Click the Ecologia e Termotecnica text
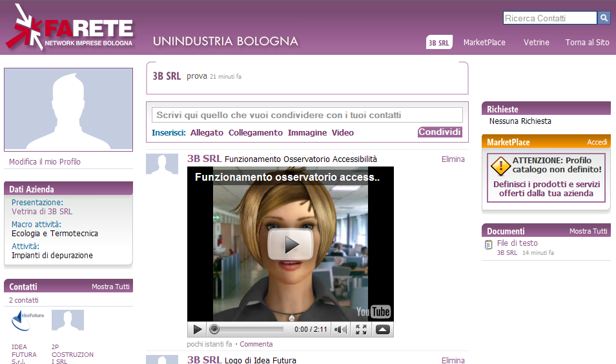The width and height of the screenshot is (616, 364). [55, 233]
